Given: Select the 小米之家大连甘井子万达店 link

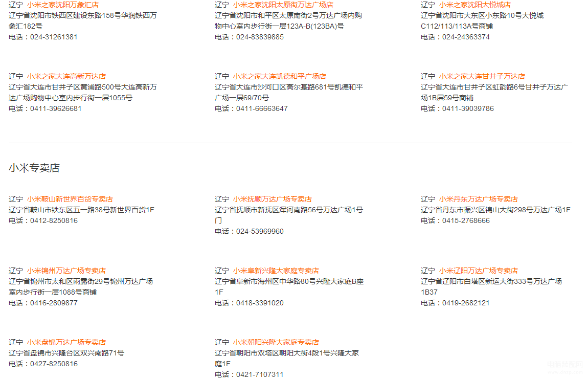Looking at the screenshot, I should coord(482,77).
